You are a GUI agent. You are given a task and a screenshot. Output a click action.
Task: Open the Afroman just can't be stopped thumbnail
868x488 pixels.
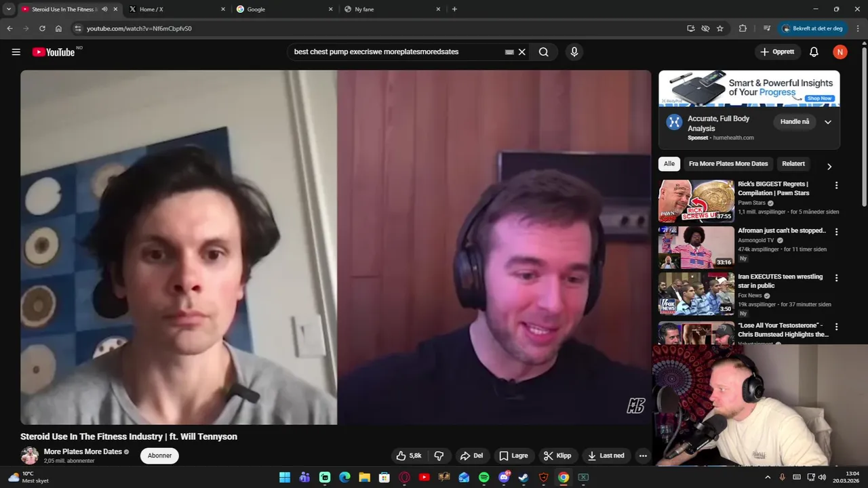(x=696, y=247)
